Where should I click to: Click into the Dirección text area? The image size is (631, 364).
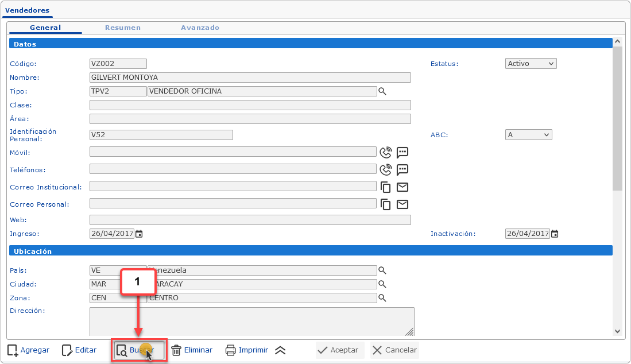pyautogui.click(x=251, y=321)
